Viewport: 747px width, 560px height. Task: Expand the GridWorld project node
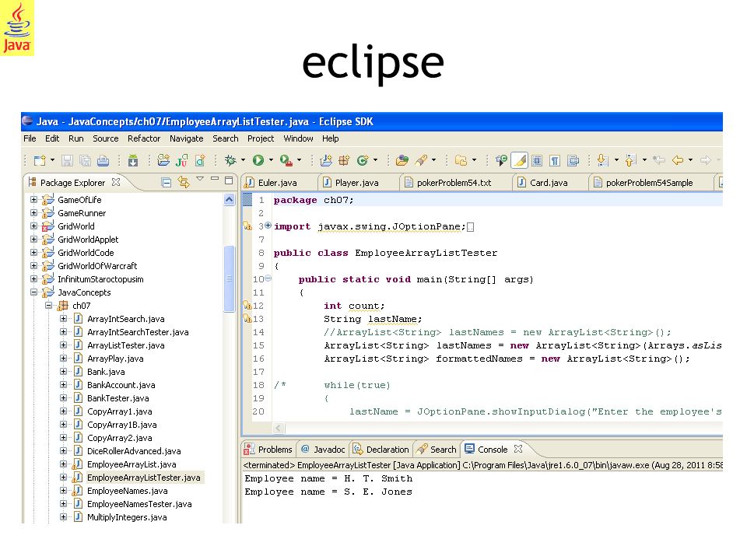tap(33, 226)
